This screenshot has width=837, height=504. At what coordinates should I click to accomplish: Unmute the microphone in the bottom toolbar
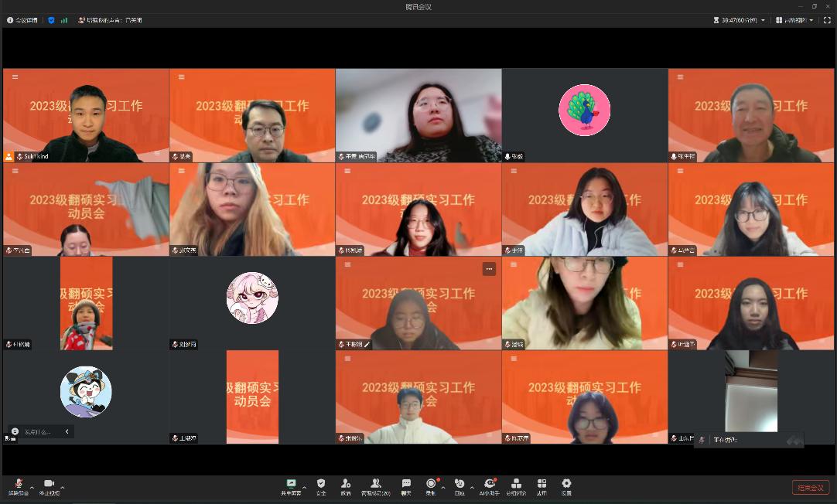17,485
